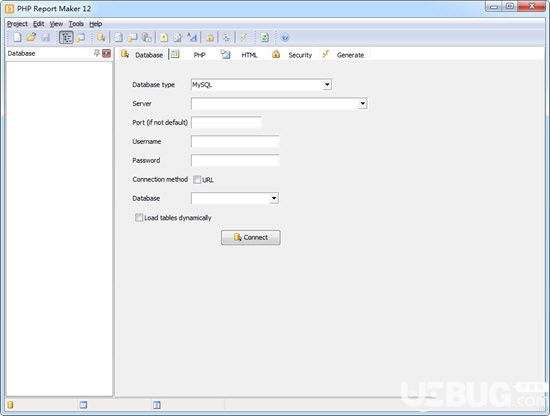Click the green refresh icon in the toolbar
Image resolution: width=550 pixels, height=416 pixels.
coord(264,37)
